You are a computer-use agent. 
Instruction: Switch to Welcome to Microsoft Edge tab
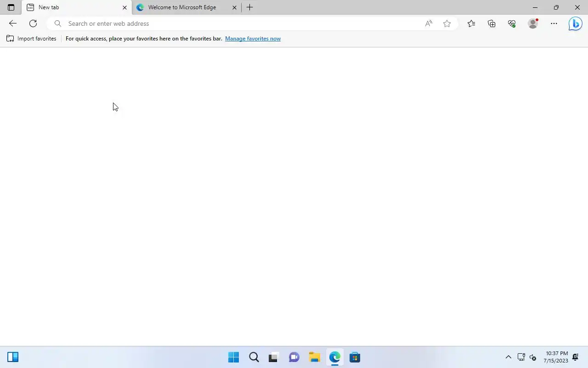187,7
